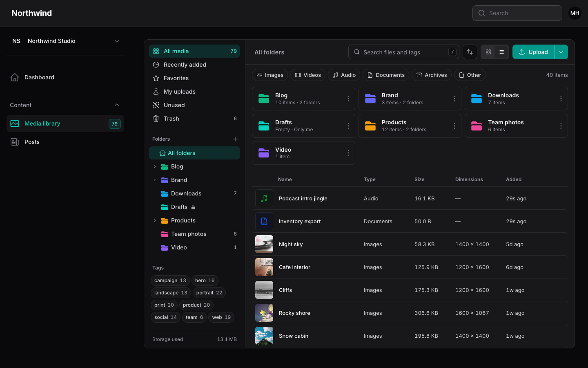The width and height of the screenshot is (588, 368).
Task: Open the Posts section
Action: click(x=65, y=142)
